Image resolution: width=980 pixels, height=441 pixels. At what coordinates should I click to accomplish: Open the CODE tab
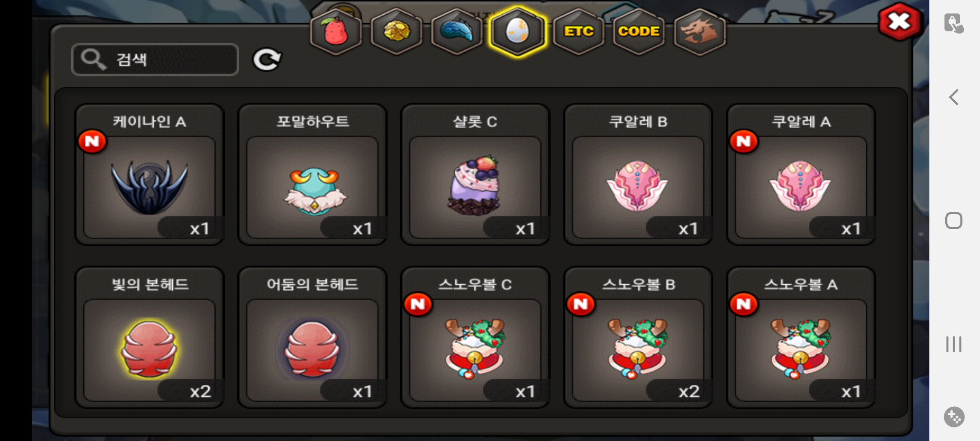click(x=639, y=31)
